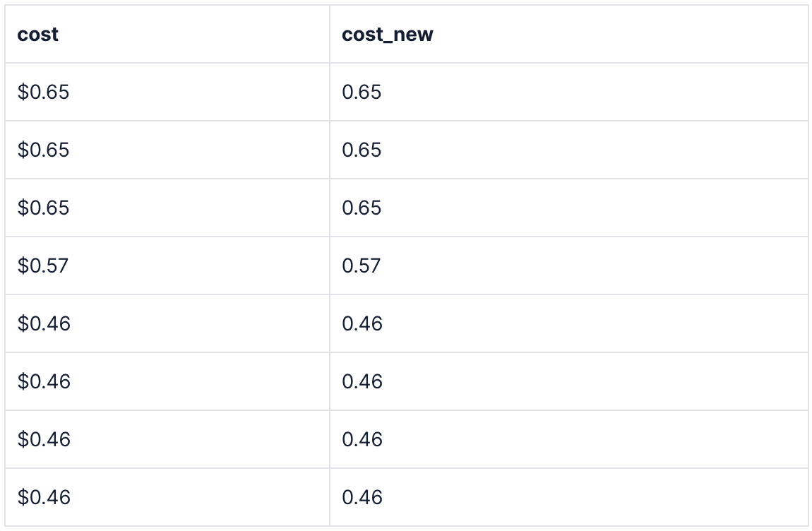The height and width of the screenshot is (531, 812).
Task: Click first 0.65 value under cost_new
Action: point(362,93)
